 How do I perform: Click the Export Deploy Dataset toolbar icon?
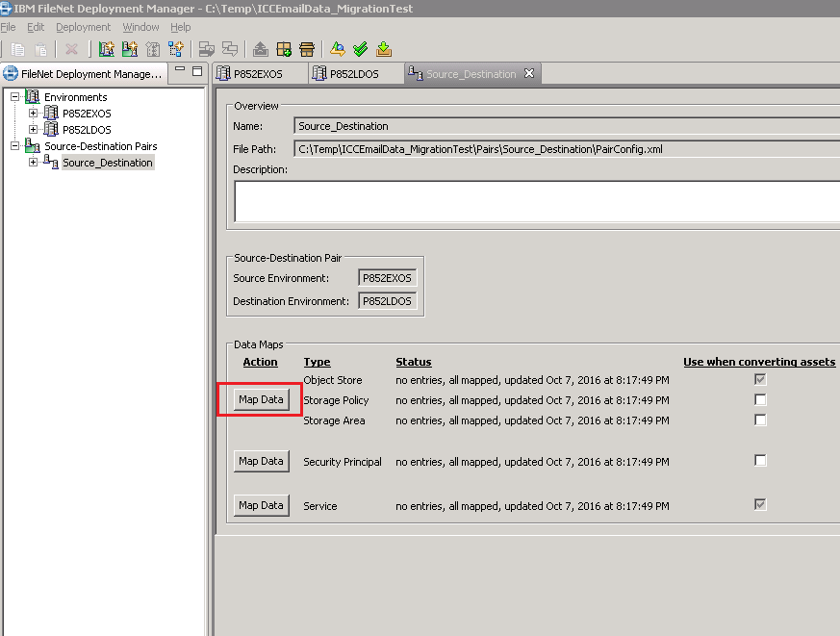point(259,49)
